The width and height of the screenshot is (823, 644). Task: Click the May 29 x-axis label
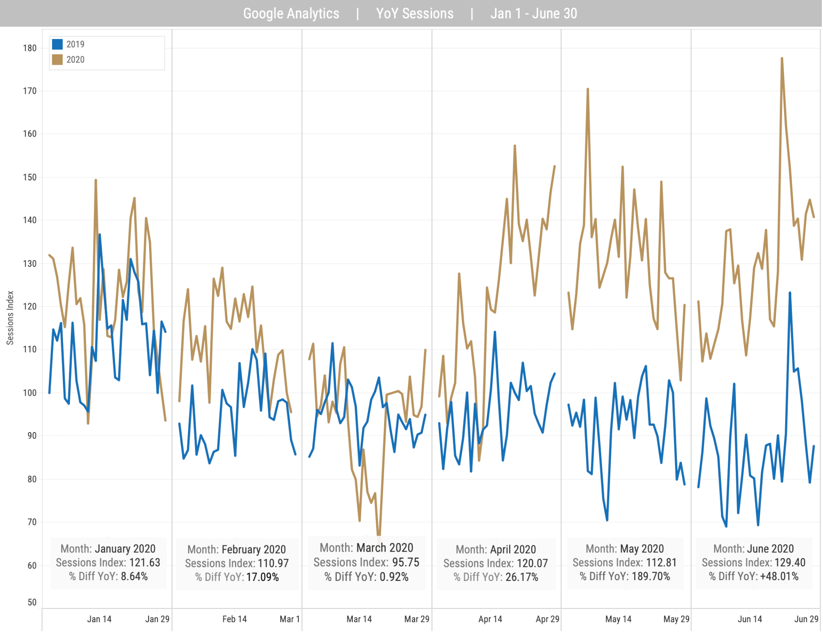[x=676, y=619]
